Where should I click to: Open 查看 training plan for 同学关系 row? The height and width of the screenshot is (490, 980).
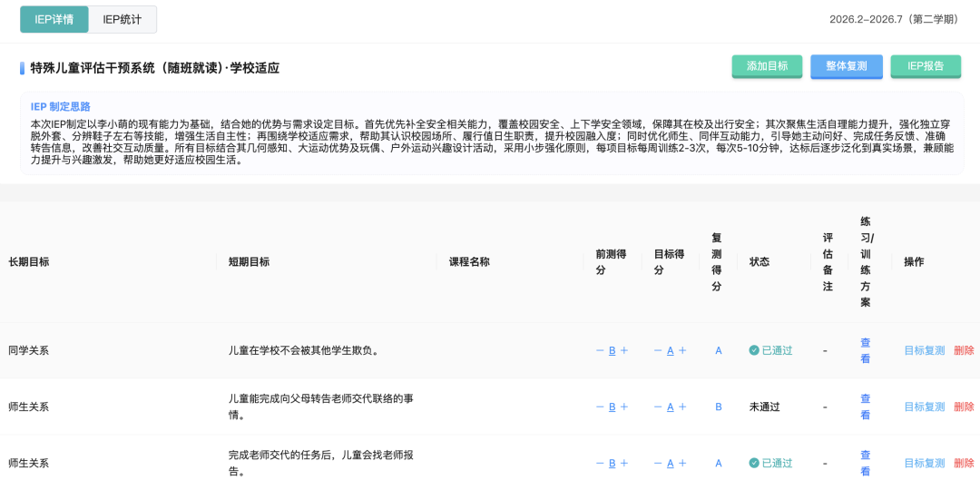click(866, 350)
